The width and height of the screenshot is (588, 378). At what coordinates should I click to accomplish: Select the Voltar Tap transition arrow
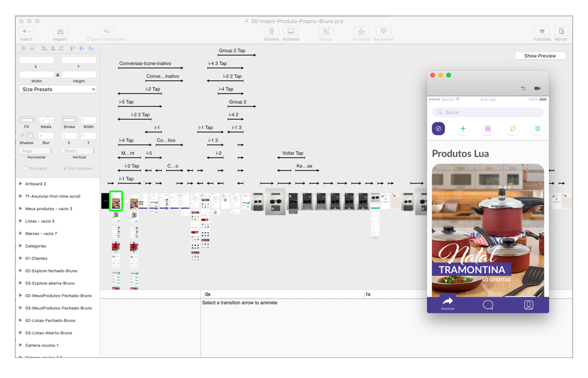click(x=291, y=158)
